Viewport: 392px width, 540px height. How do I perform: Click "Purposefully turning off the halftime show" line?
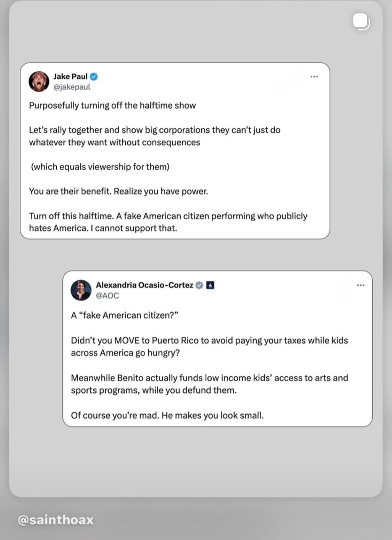tap(112, 106)
